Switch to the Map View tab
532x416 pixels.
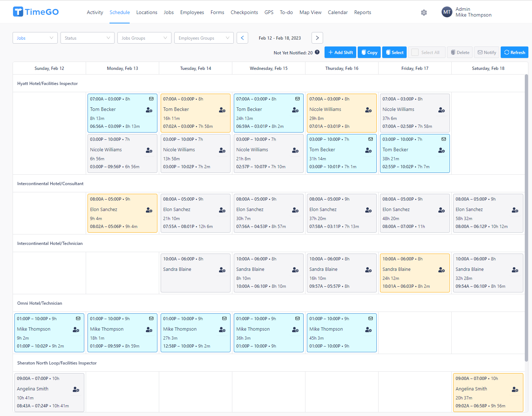pos(310,12)
